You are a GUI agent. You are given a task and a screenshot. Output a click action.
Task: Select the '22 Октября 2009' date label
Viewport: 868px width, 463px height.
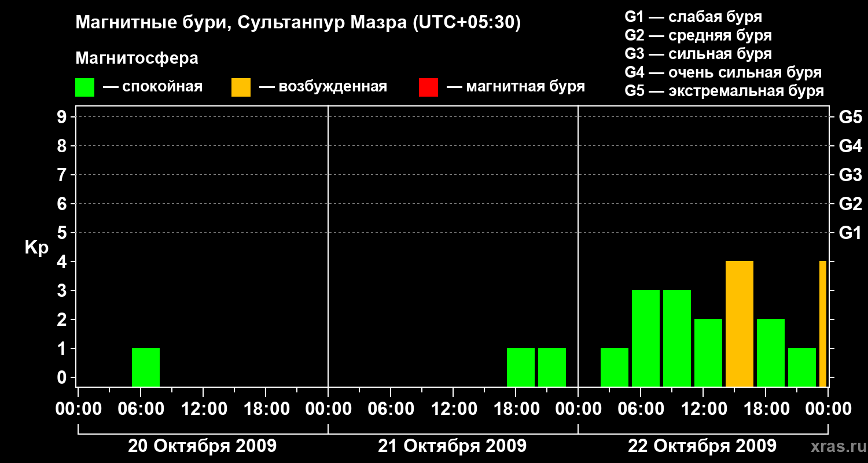click(x=702, y=446)
